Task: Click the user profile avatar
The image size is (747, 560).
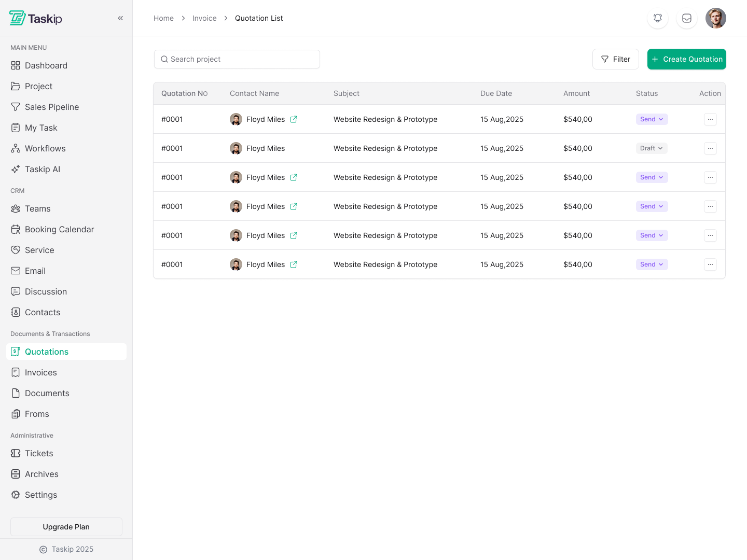Action: click(716, 18)
